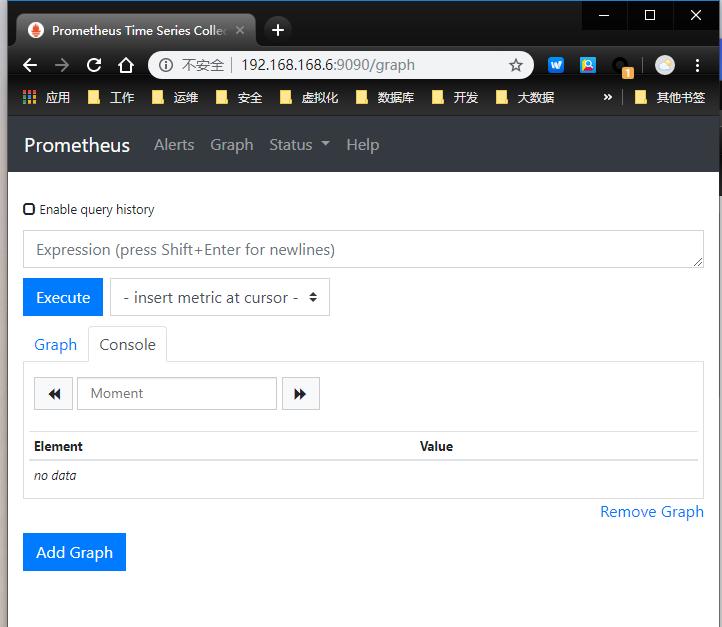Image resolution: width=722 pixels, height=627 pixels.
Task: Switch to the Console tab
Action: click(x=128, y=344)
